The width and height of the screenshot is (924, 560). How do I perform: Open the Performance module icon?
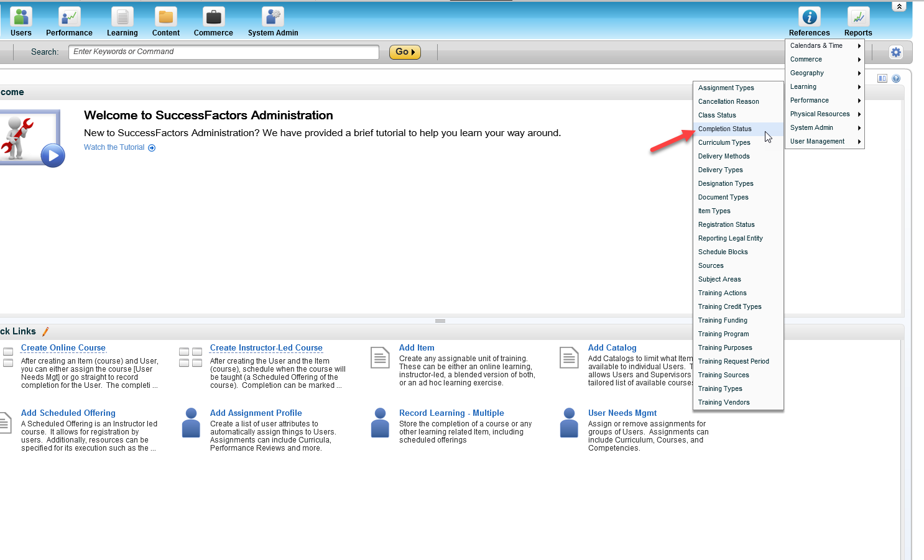[69, 17]
